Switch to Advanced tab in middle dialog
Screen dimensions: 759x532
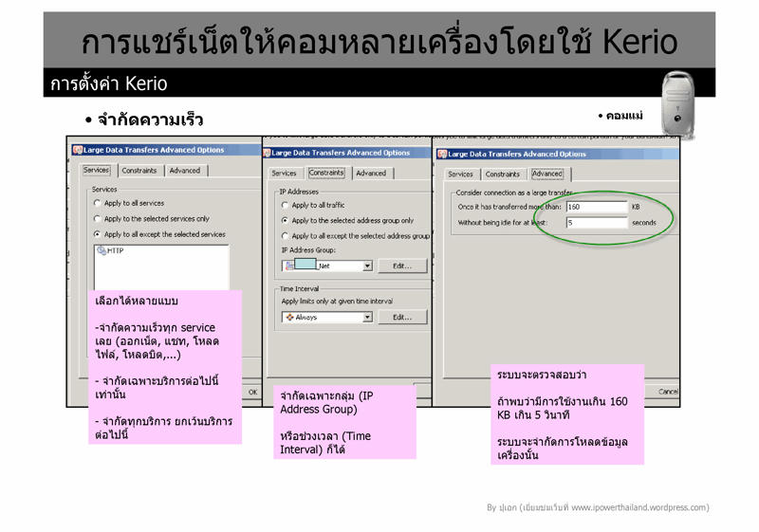[x=371, y=174]
